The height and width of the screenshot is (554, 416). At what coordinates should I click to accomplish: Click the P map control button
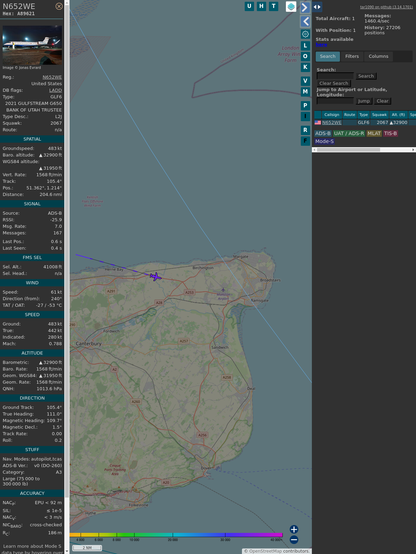tap(305, 105)
